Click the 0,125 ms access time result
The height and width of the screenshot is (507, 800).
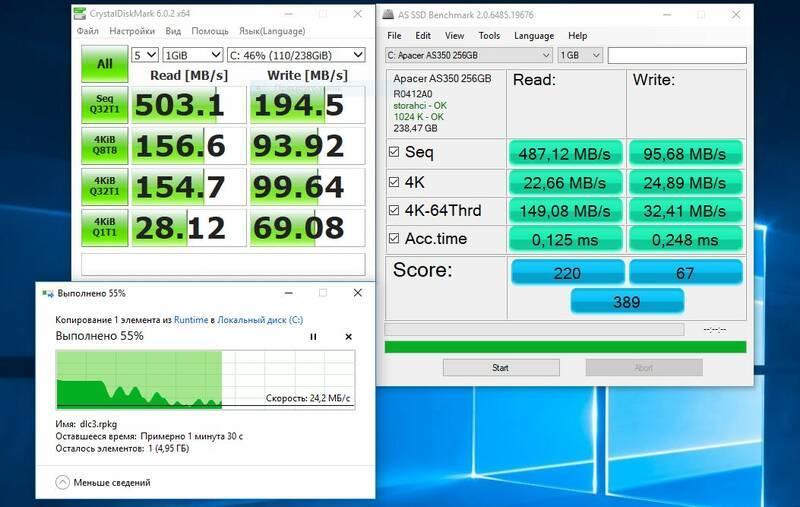(x=565, y=239)
